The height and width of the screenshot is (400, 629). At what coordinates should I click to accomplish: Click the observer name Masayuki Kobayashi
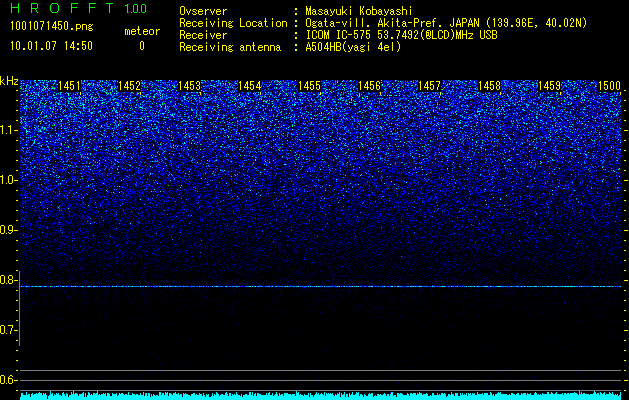[359, 11]
